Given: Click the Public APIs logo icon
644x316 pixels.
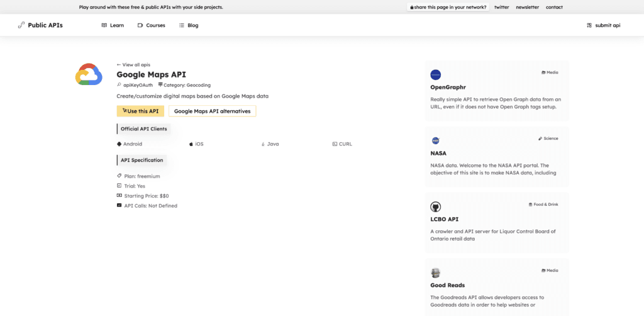Looking at the screenshot, I should [x=21, y=25].
